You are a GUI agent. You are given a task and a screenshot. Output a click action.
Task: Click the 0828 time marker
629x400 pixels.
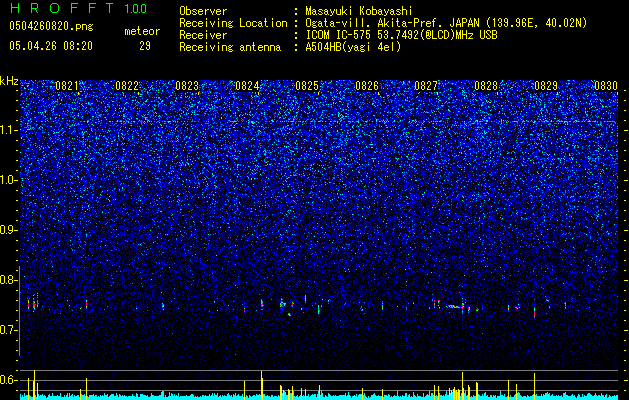486,86
